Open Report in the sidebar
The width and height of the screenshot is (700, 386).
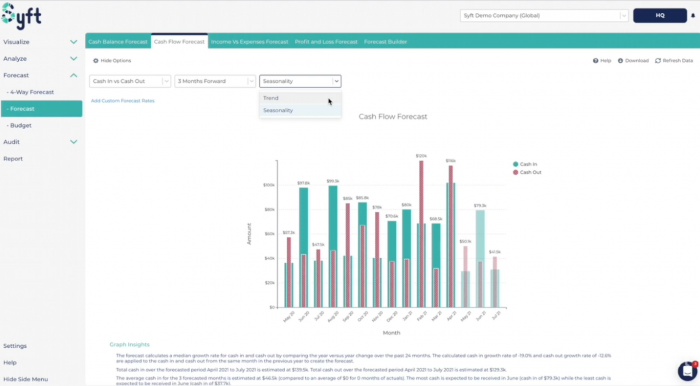pyautogui.click(x=13, y=159)
